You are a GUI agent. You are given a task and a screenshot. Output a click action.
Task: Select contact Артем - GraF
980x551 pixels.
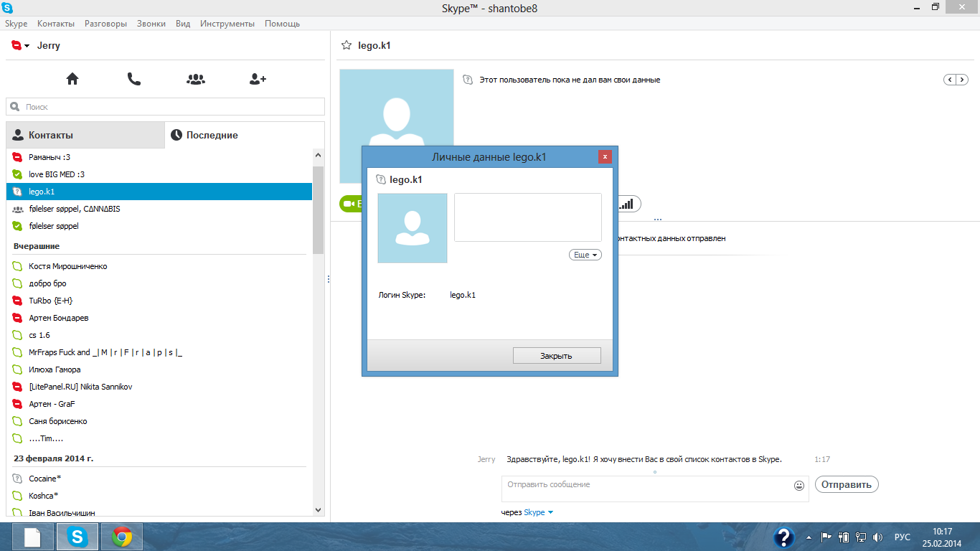(159, 404)
